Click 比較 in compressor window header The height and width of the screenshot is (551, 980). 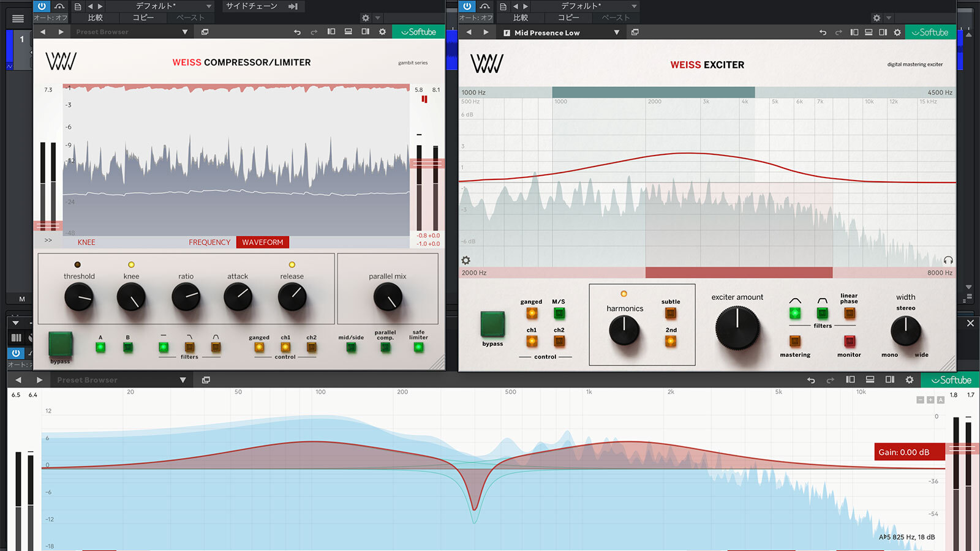95,18
